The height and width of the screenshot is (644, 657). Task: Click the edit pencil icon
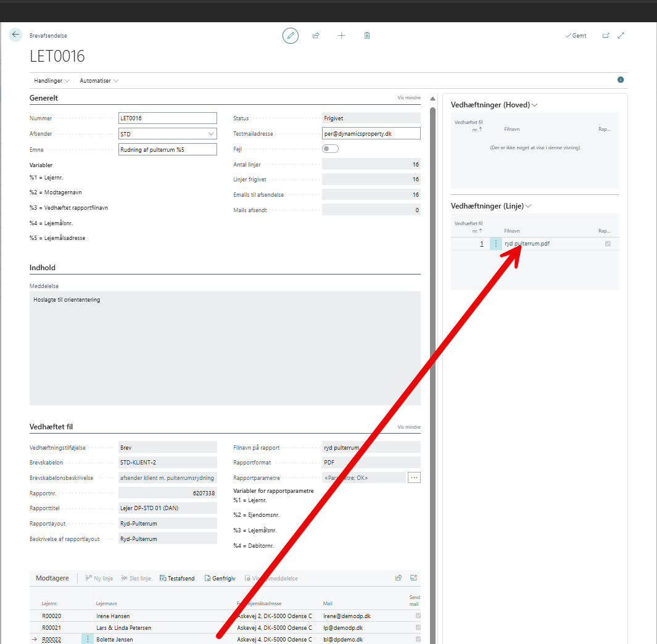(x=291, y=36)
